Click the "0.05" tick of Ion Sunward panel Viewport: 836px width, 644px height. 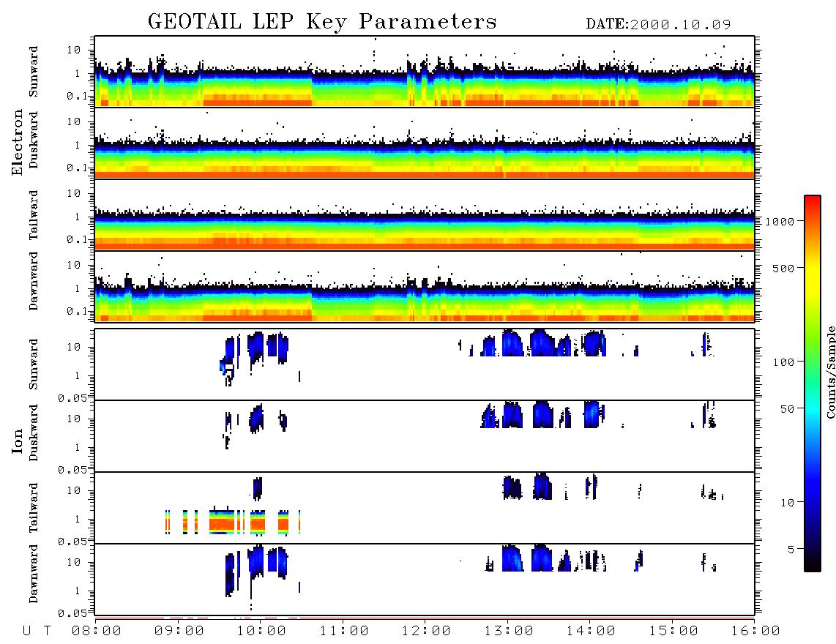tap(74, 398)
